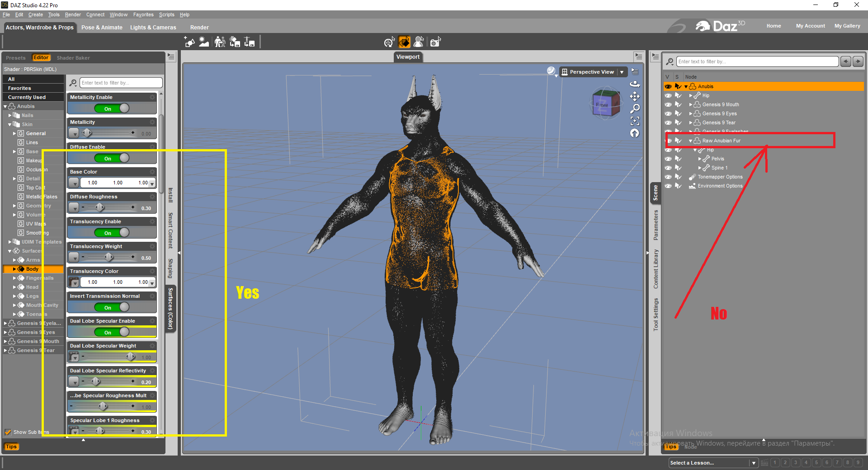Toggle the Diffuse Enable switch
Screen dimensions: 868x470
pyautogui.click(x=112, y=158)
